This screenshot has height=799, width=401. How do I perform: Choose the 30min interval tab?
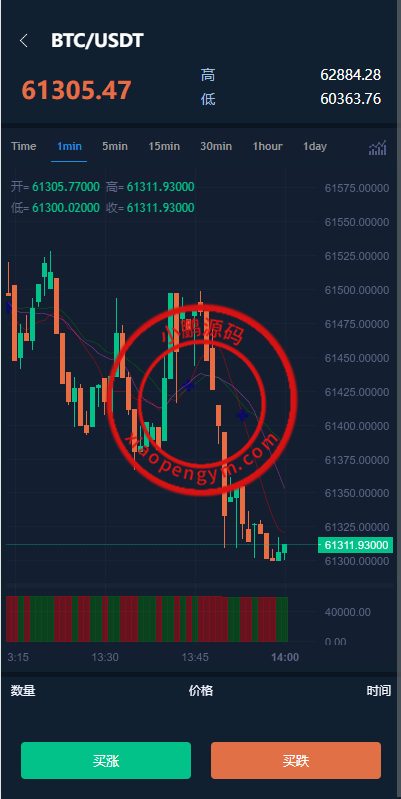(216, 146)
